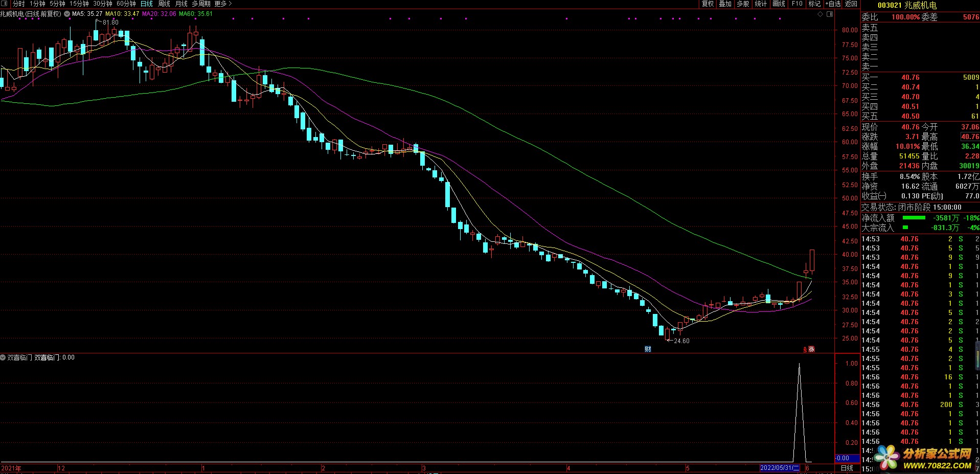Click the 24.60 low price annotation
This screenshot has height=474, width=980.
pos(681,341)
